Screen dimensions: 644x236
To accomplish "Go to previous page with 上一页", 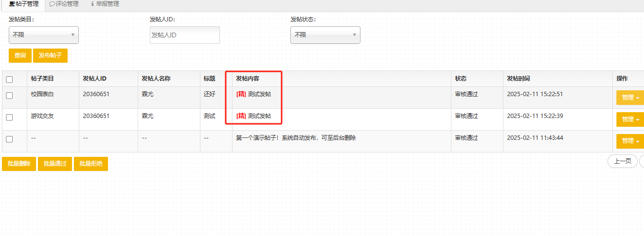I will pyautogui.click(x=622, y=161).
